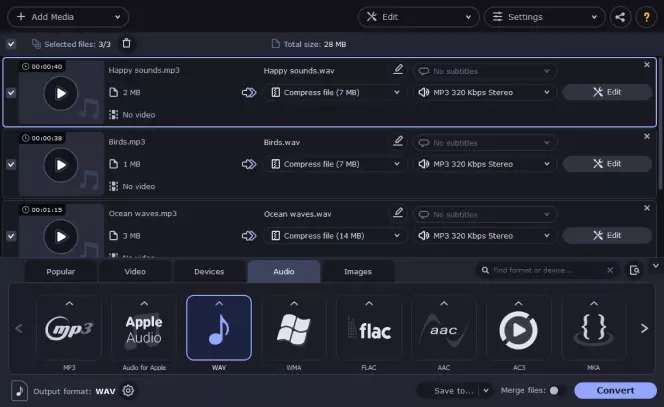664x407 pixels.
Task: Select the FLAC format tile
Action: coord(369,328)
